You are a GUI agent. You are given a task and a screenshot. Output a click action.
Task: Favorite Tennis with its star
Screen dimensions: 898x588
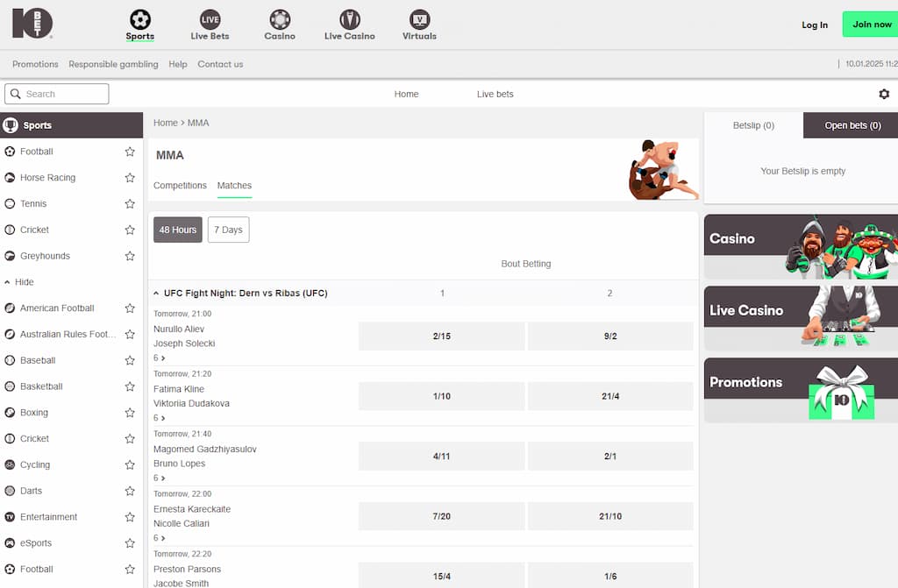(x=130, y=203)
